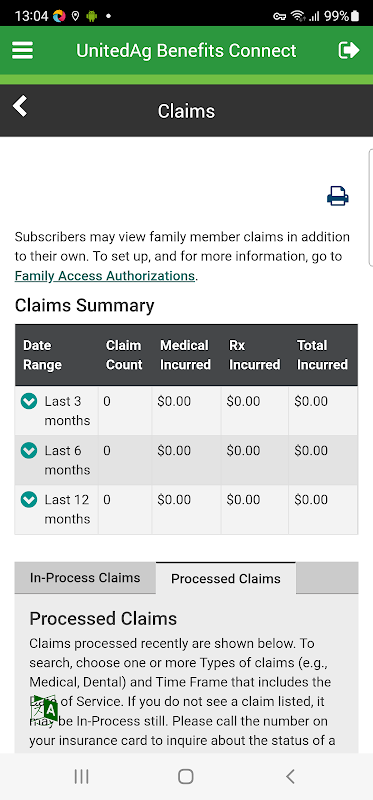The width and height of the screenshot is (373, 800).
Task: Open the hamburger navigation menu
Action: (x=22, y=51)
